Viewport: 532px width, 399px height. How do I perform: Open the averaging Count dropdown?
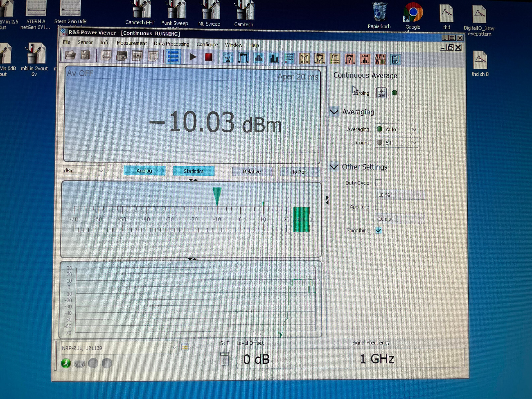[x=396, y=143]
